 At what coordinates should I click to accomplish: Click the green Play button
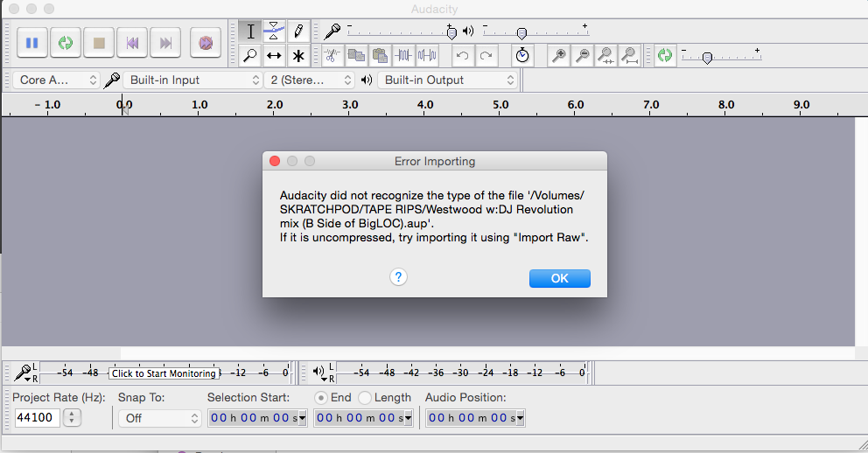click(66, 43)
